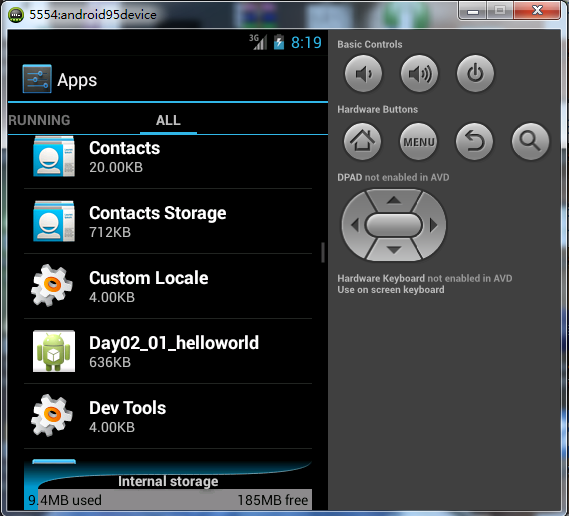The width and height of the screenshot is (569, 516).
Task: Select the Contacts Storage entry text
Action: [x=157, y=222]
